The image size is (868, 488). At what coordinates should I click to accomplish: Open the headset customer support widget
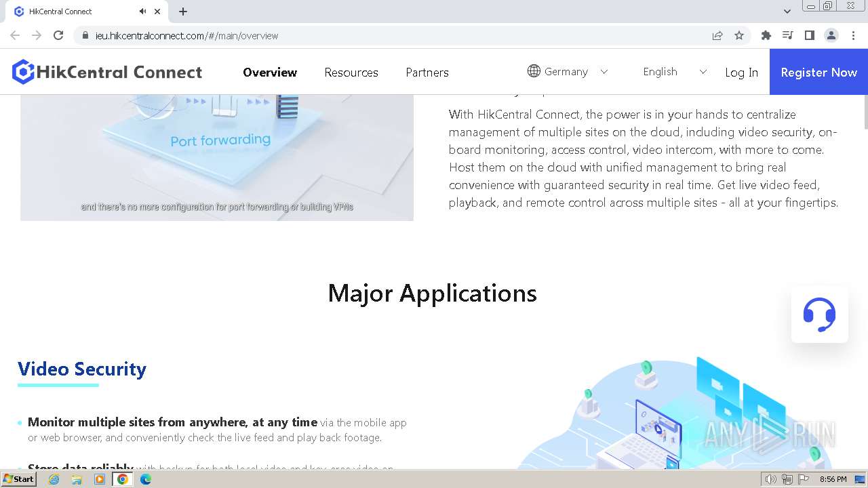[819, 314]
